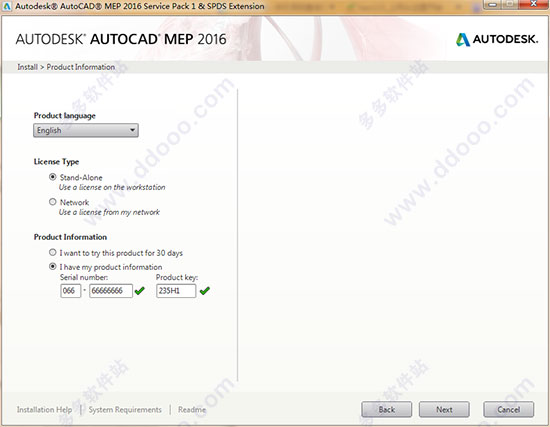Click the serial number prefix field 066
550x427 pixels.
(x=71, y=291)
